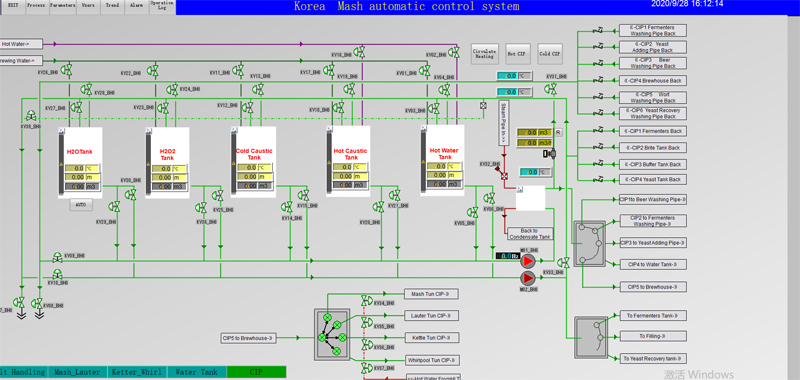Click the CIP4 Brewhouse Back label

[x=653, y=81]
